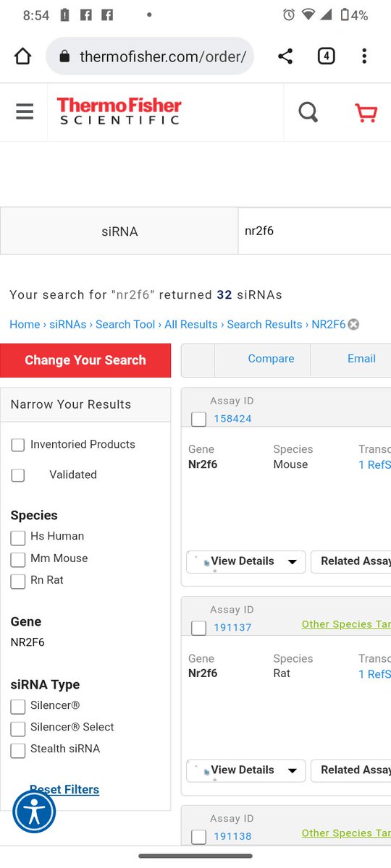Click the Change Your Search button

pyautogui.click(x=85, y=360)
